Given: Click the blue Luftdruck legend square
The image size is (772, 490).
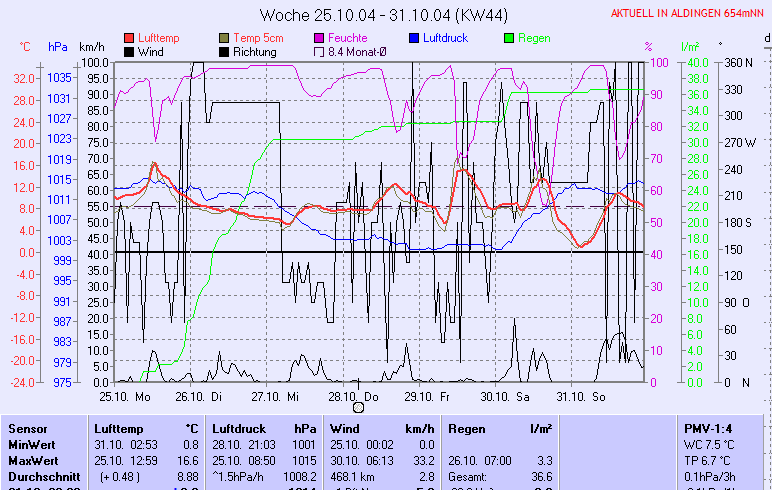Looking at the screenshot, I should [415, 38].
